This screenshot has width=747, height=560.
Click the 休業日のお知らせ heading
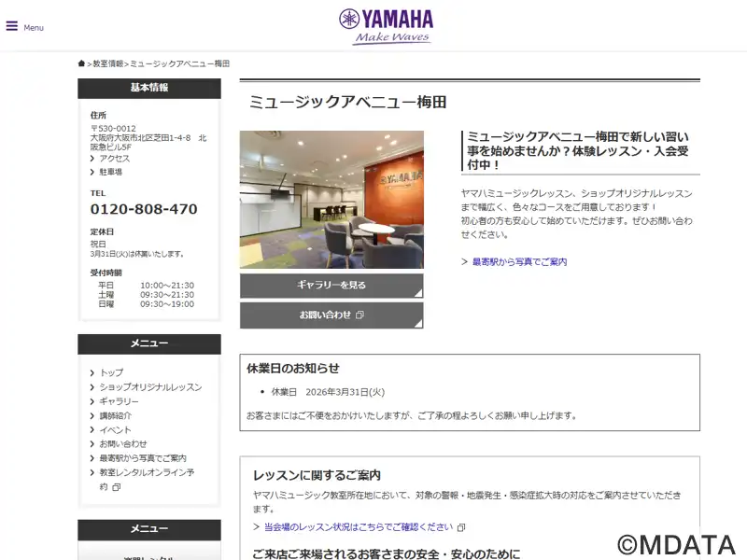click(x=293, y=368)
